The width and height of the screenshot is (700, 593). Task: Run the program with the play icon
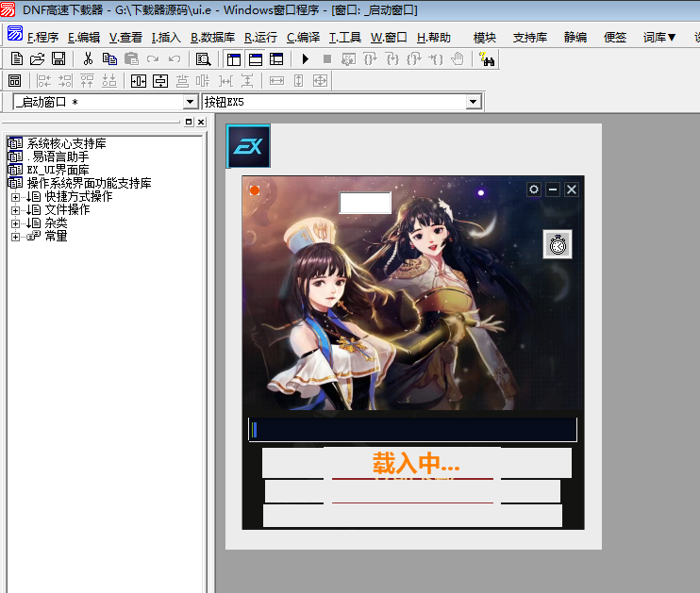pos(306,58)
